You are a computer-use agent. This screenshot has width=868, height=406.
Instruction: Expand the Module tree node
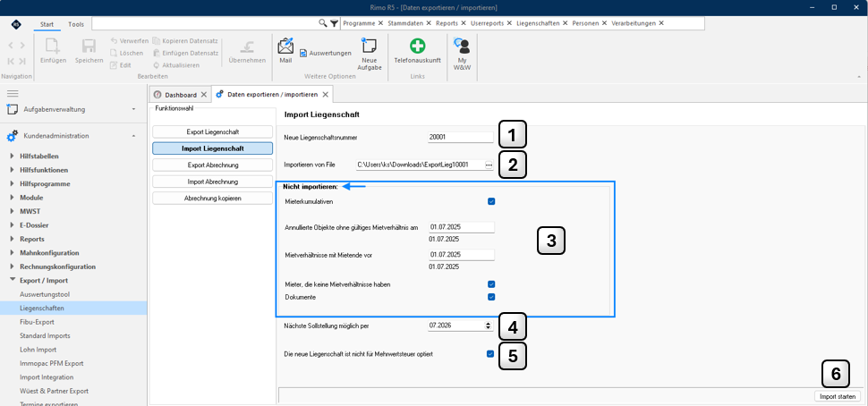(x=13, y=198)
